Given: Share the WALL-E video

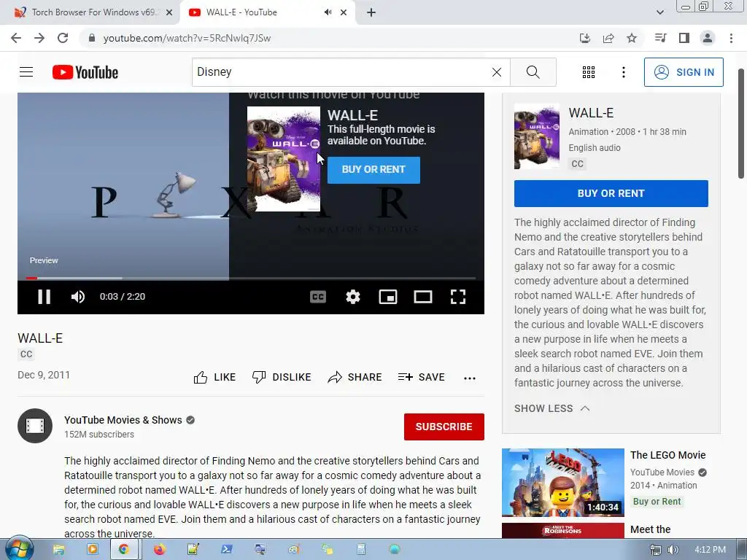Looking at the screenshot, I should coord(355,377).
